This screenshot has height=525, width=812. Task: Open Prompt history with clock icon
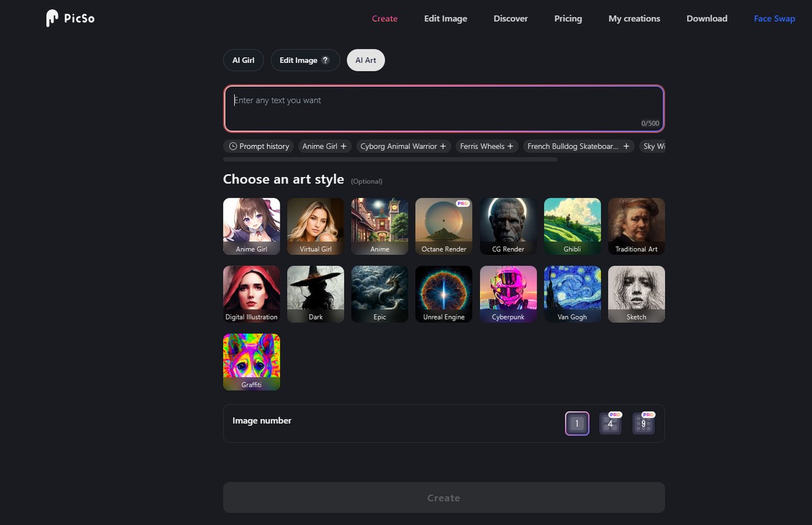click(x=259, y=146)
